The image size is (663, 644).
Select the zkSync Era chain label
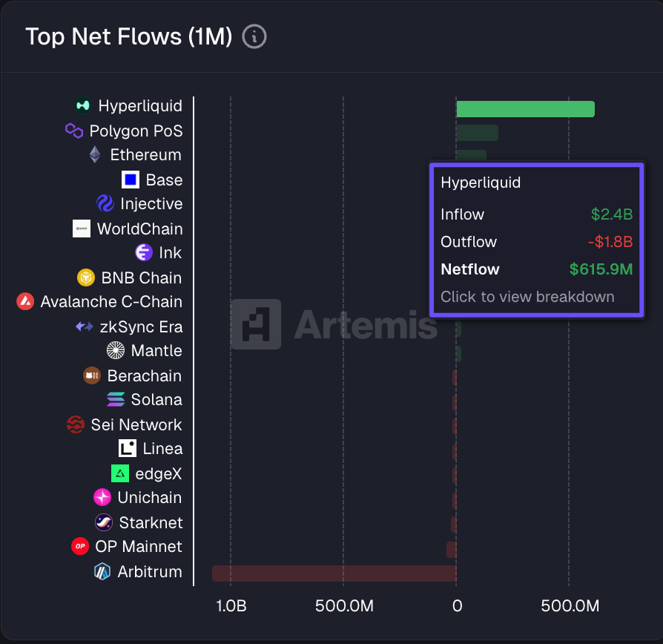pos(141,326)
